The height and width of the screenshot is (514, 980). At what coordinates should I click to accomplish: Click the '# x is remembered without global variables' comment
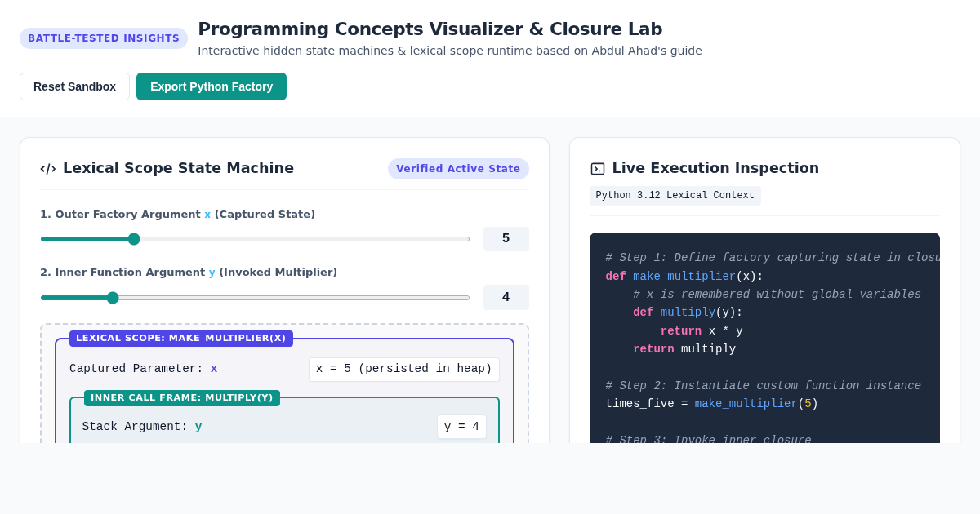(x=777, y=295)
